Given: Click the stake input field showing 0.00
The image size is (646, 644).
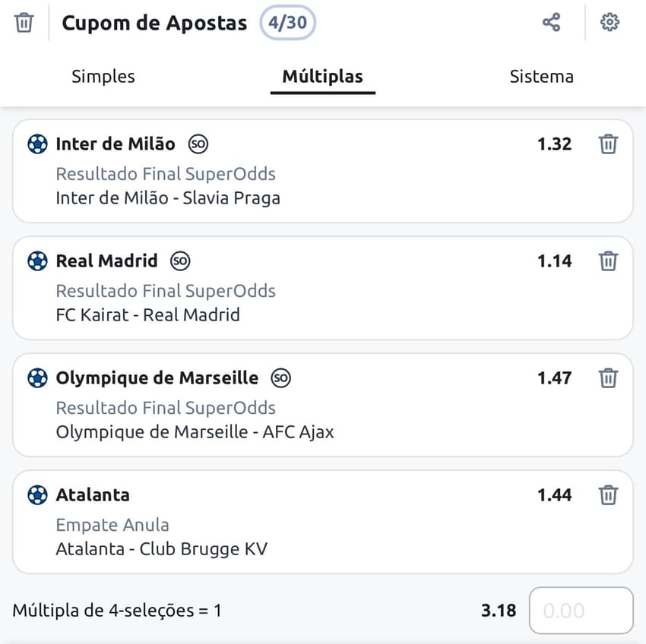Looking at the screenshot, I should [581, 611].
